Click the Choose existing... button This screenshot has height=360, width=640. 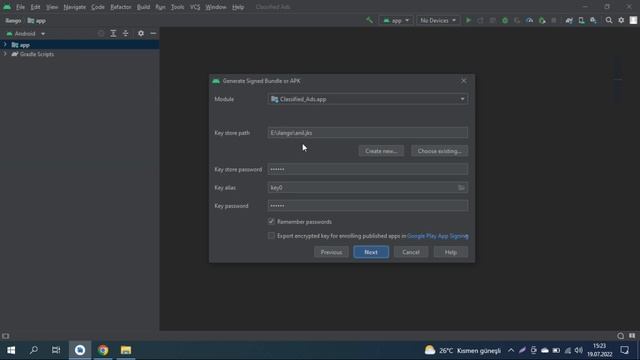(440, 151)
